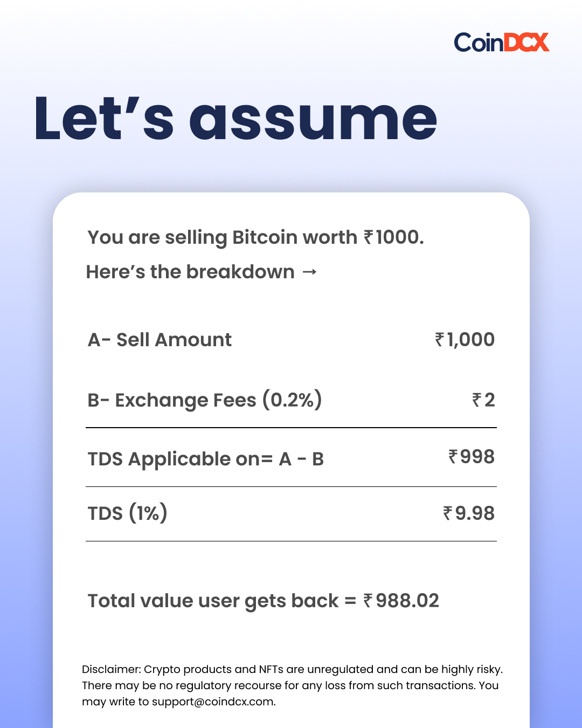Click the "TDS (1%)" label
This screenshot has width=582, height=728.
pos(128,513)
